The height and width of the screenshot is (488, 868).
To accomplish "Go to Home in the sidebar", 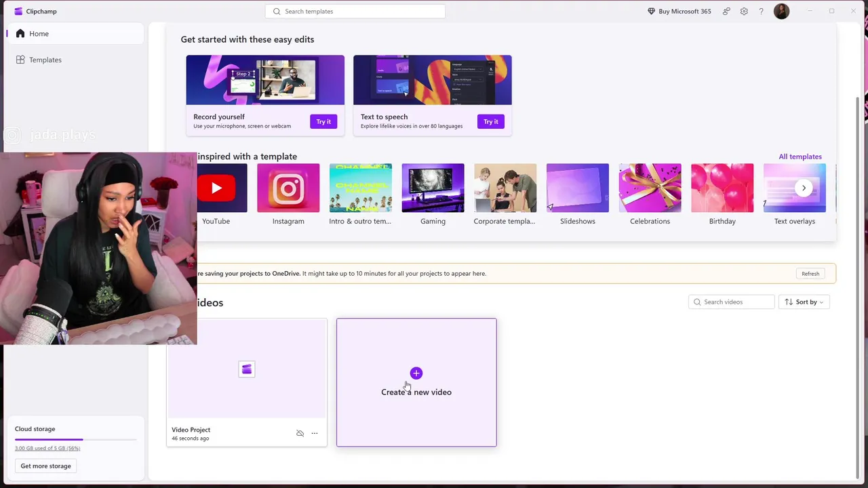I will 75,34.
